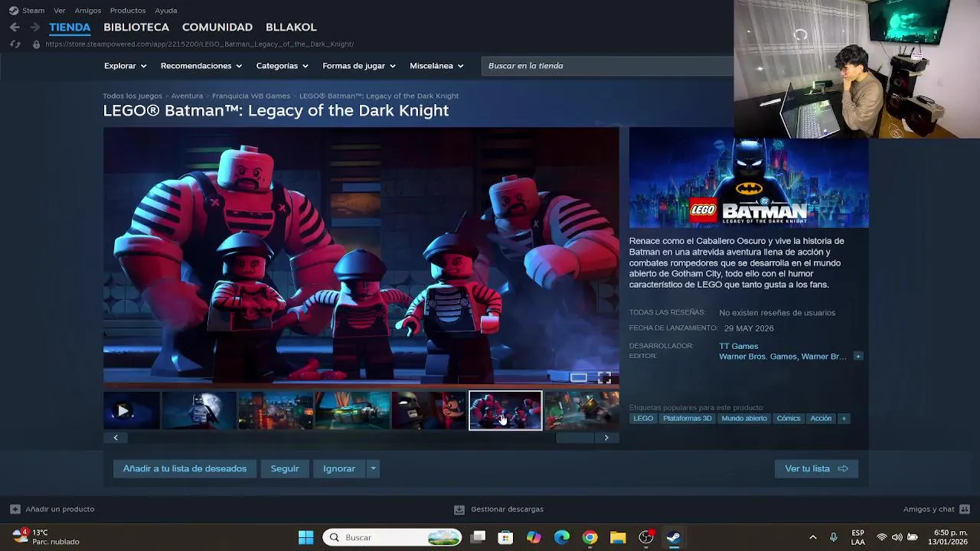
Task: Focus the Buscar en la tienda field
Action: (x=608, y=66)
